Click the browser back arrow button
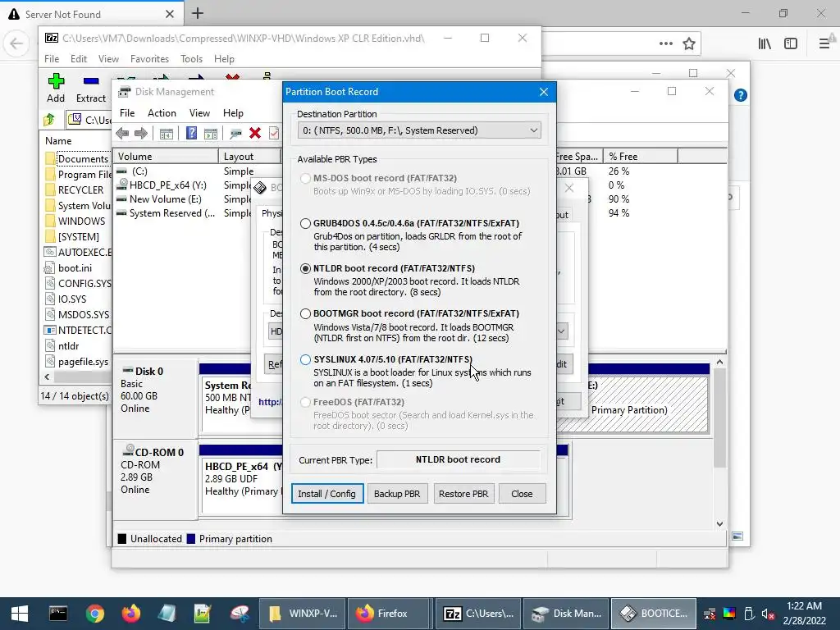This screenshot has width=840, height=630. point(16,43)
